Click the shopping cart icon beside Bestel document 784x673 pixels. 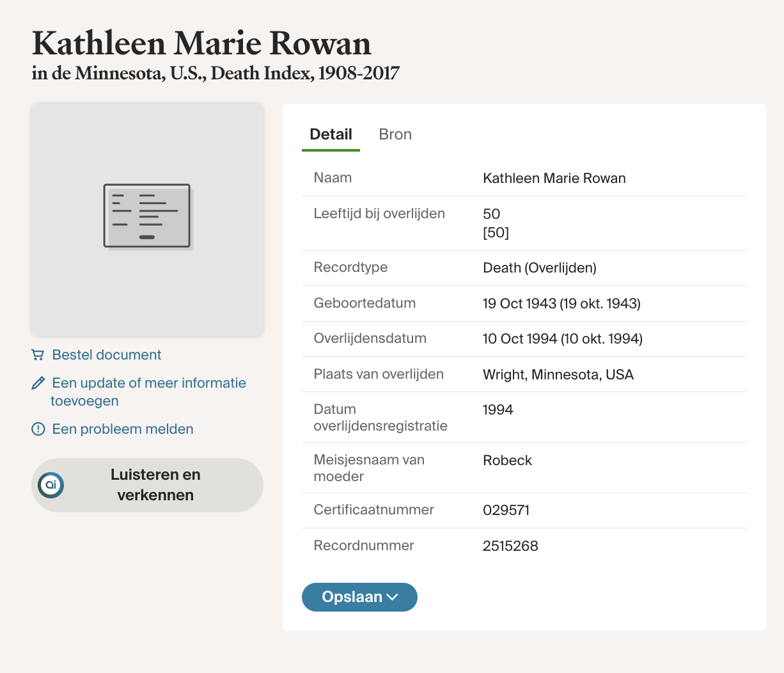38,354
